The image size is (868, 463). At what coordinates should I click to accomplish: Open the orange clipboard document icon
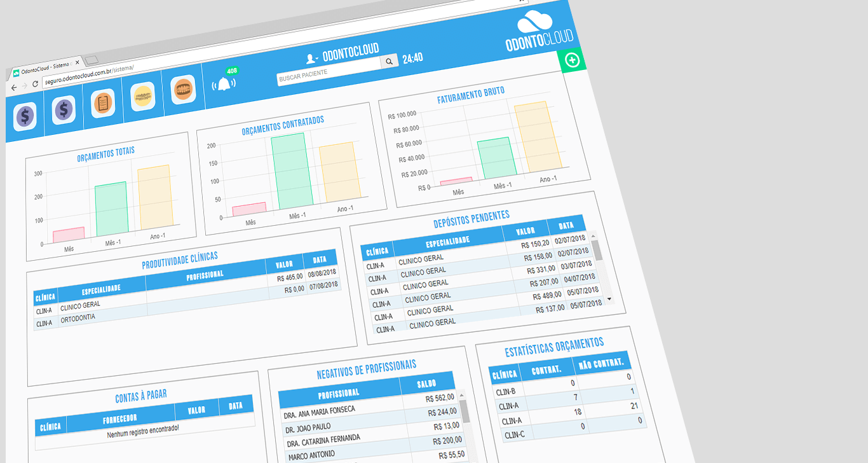(x=103, y=102)
